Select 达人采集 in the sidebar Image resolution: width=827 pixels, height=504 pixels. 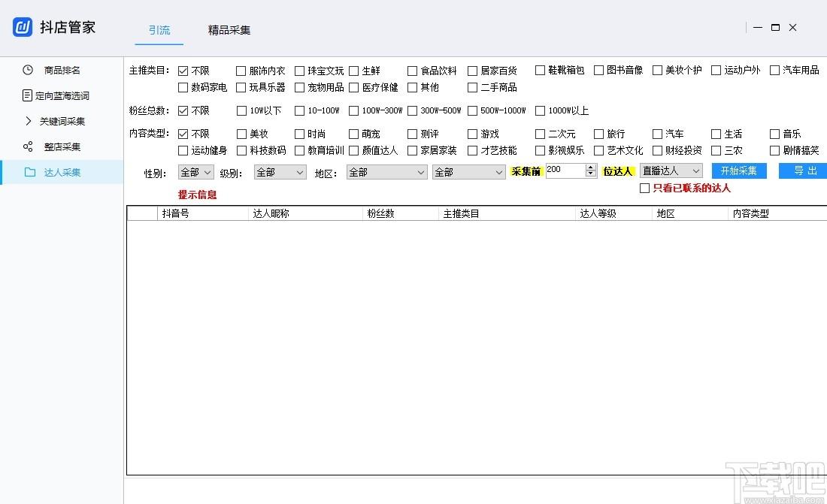[x=62, y=172]
